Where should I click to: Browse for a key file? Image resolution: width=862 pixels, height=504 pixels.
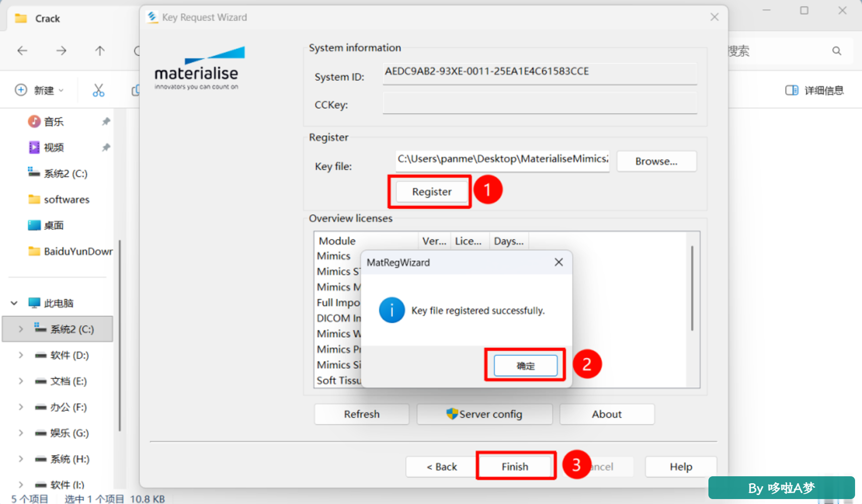[656, 161]
